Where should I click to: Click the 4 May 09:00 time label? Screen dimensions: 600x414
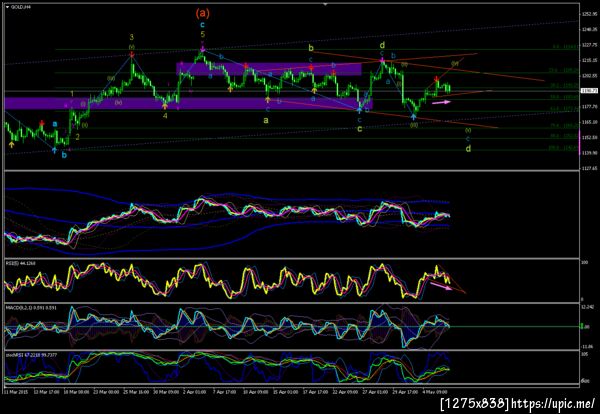coord(435,392)
